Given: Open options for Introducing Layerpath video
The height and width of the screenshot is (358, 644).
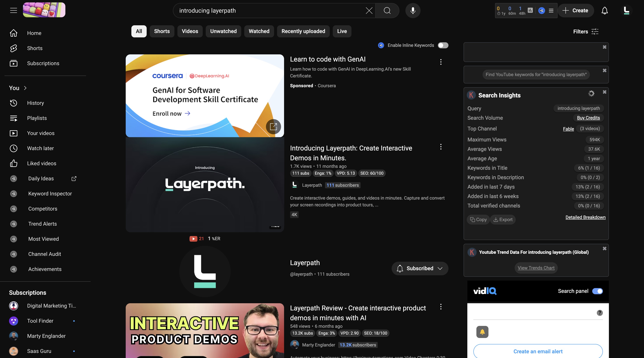Looking at the screenshot, I should (441, 147).
